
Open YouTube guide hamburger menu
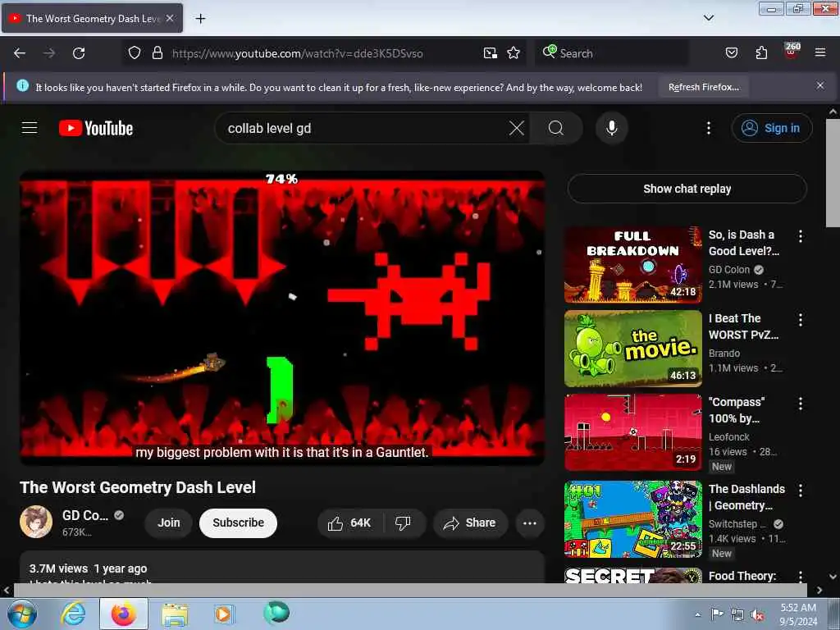30,128
